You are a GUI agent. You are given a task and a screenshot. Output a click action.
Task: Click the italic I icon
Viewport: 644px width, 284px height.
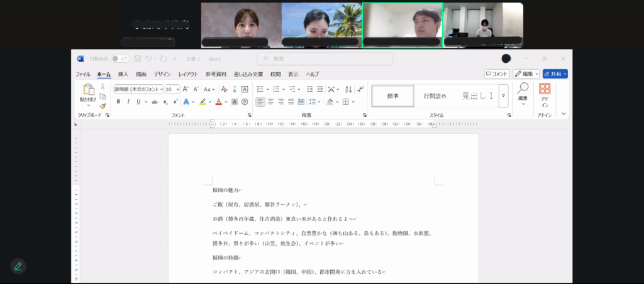pyautogui.click(x=128, y=102)
